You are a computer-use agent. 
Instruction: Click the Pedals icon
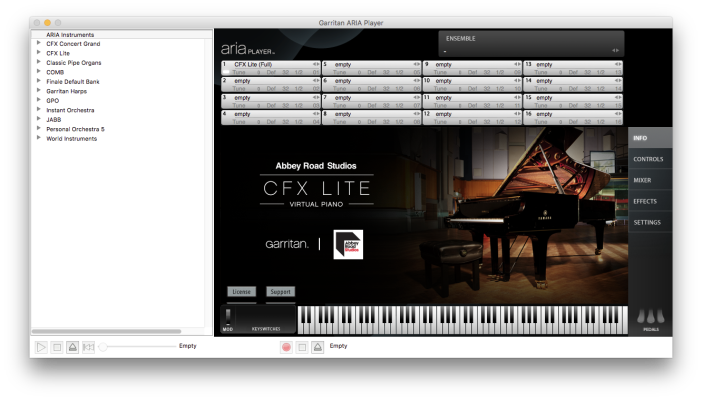click(x=651, y=317)
